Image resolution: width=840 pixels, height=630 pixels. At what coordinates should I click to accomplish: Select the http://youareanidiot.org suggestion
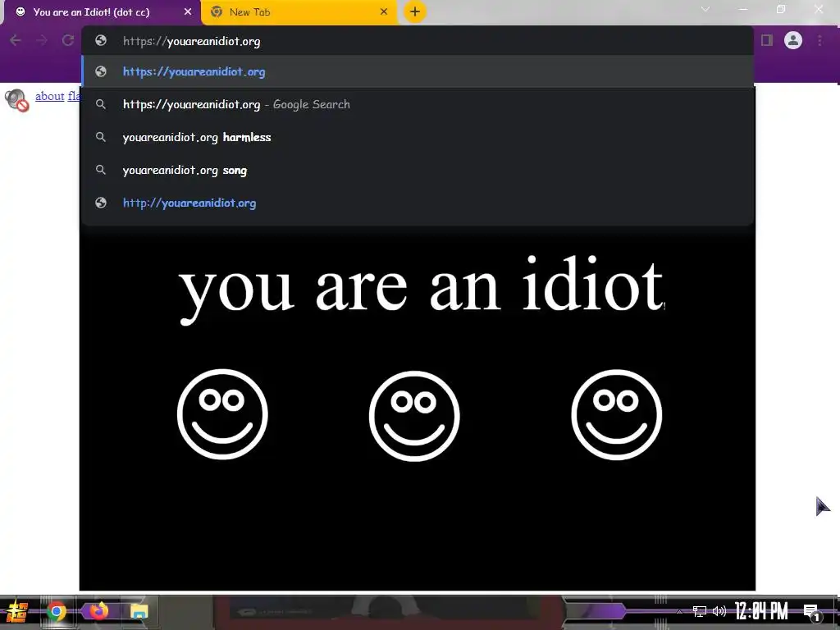coord(418,203)
